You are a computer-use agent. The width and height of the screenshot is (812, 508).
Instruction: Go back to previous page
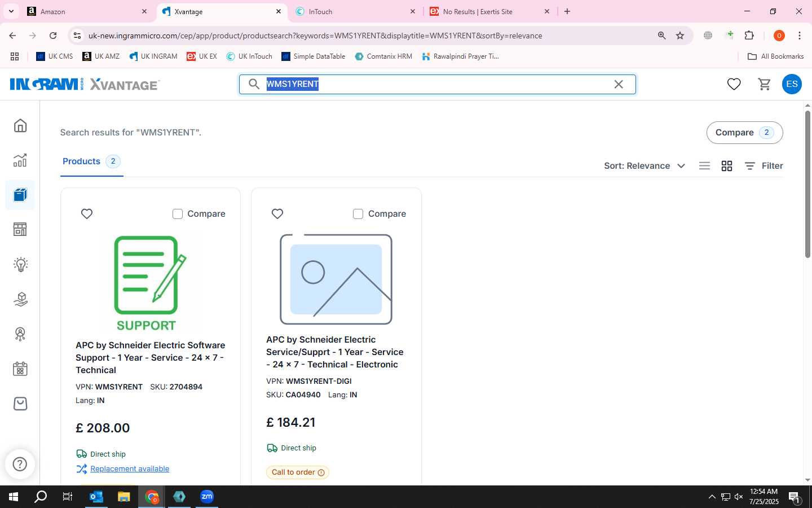pyautogui.click(x=12, y=36)
